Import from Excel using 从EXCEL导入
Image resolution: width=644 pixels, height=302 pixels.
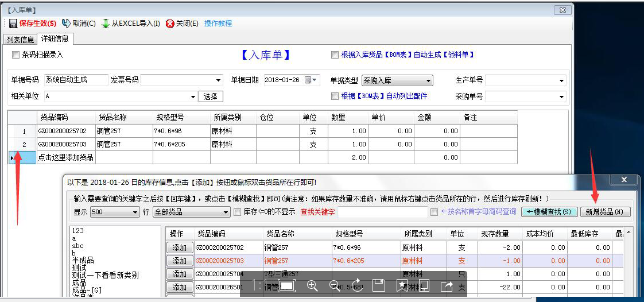point(106,24)
